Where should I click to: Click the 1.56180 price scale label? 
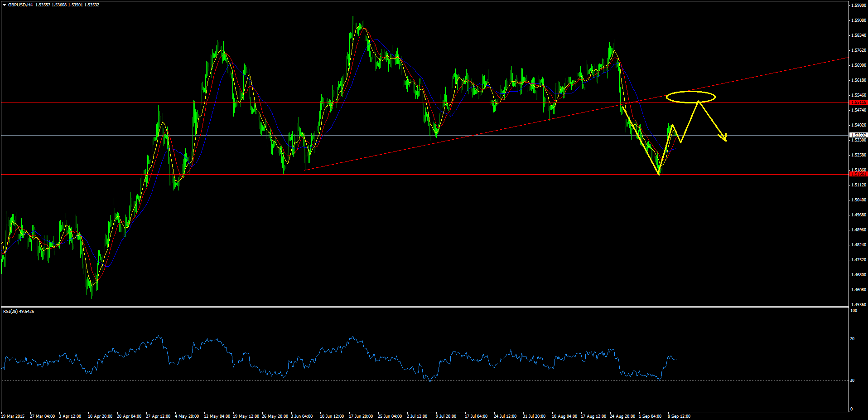tap(859, 80)
